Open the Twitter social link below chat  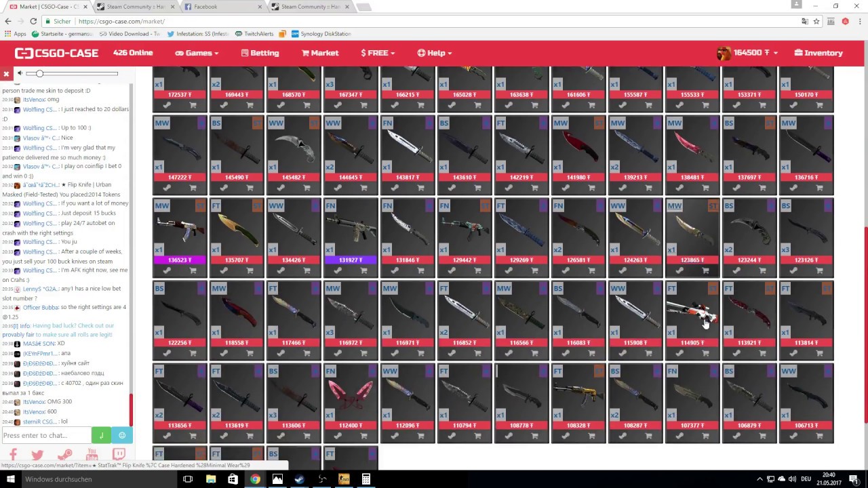(37, 455)
